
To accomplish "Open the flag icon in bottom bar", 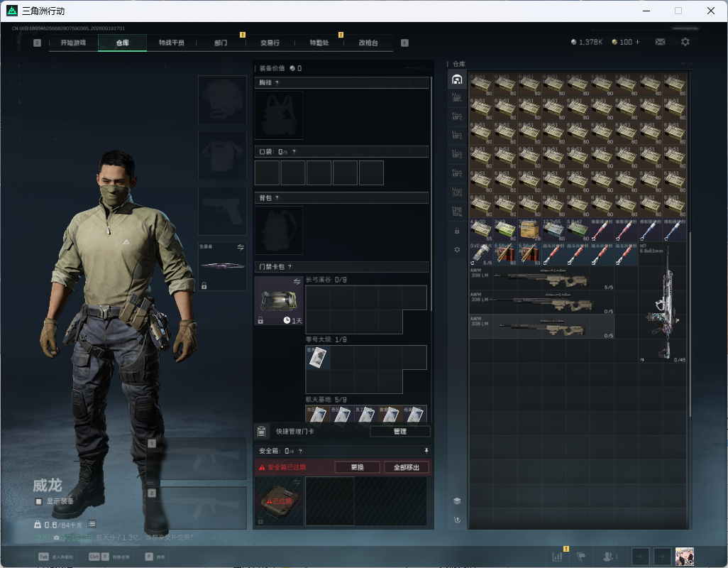I will coord(581,556).
